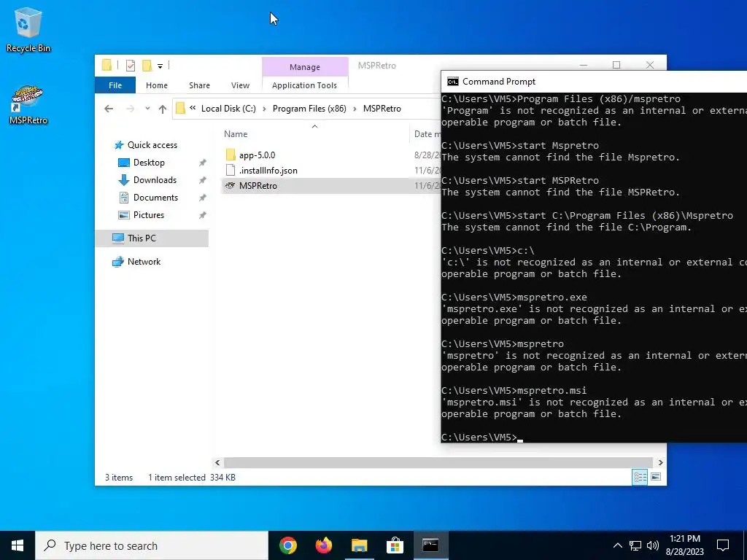
Task: Click the Properties checkmark quick access icon
Action: 130,66
